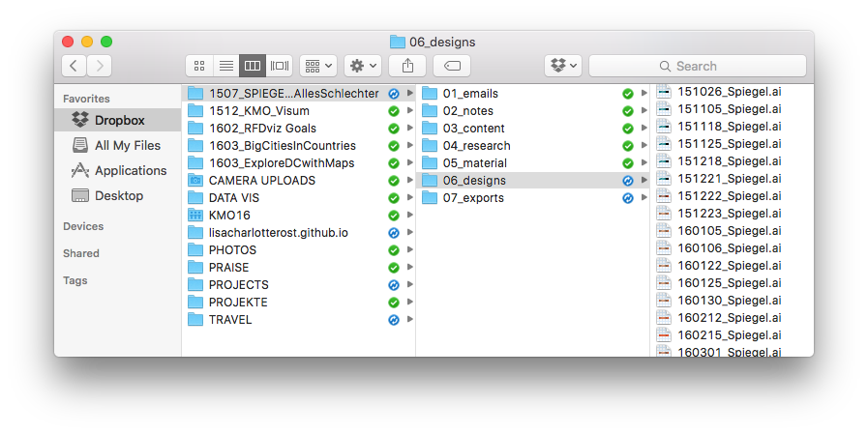Screen dimensions: 868x434
Task: Select Dropbox in the sidebar
Action: 118,120
